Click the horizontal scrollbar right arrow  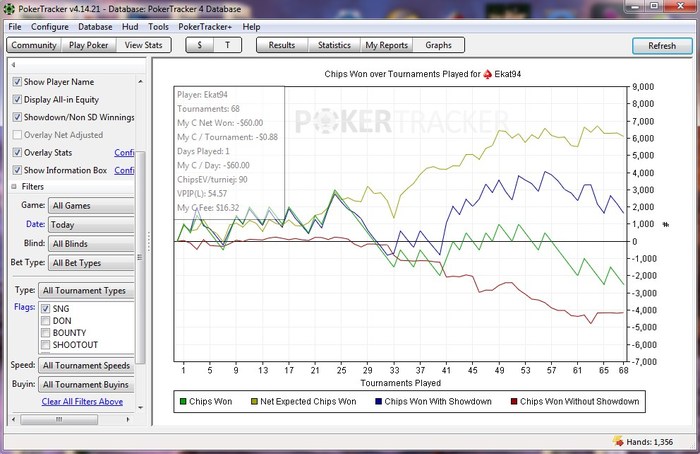tap(128, 419)
